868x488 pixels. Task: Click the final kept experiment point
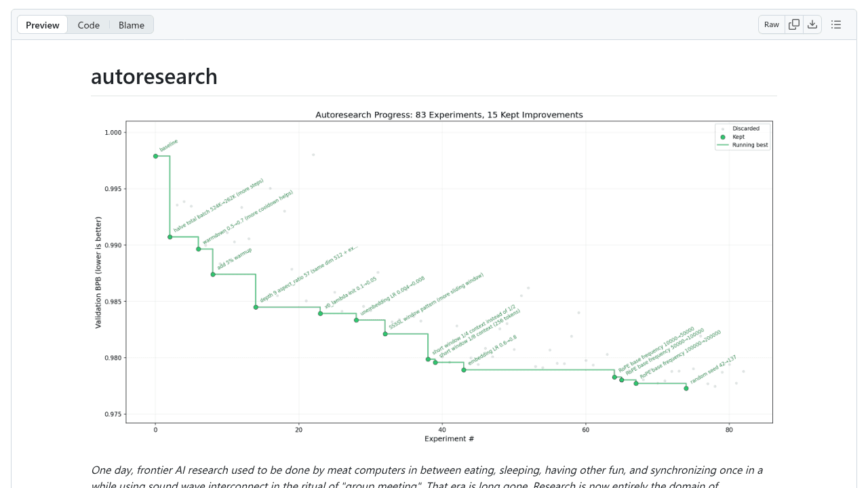tap(686, 387)
